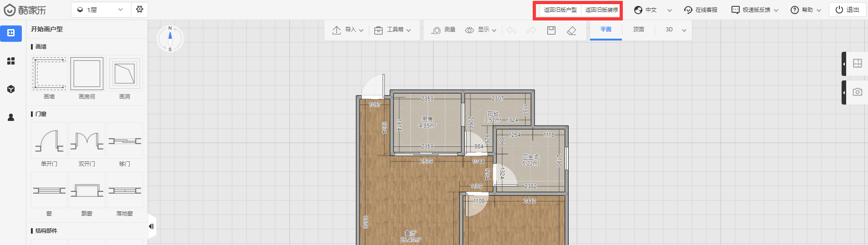This screenshot has width=868, height=245.
Task: Expand the 极速版反馈 feedback menu
Action: pos(755,10)
